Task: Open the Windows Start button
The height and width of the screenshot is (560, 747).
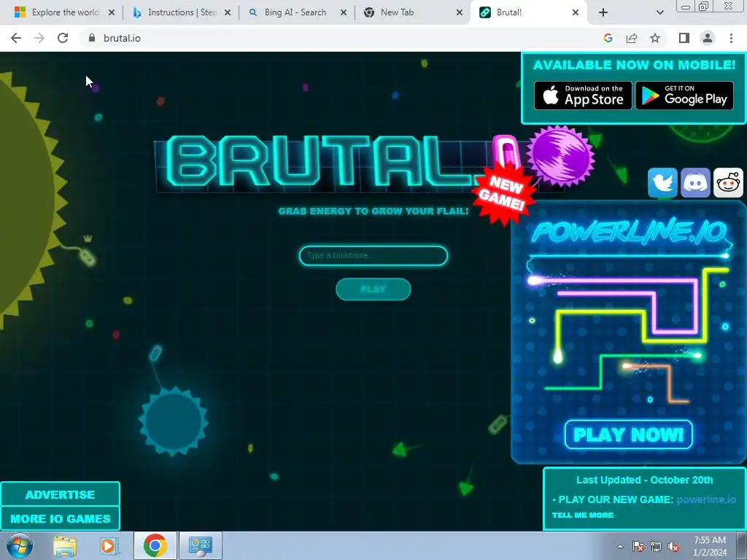Action: 20,545
